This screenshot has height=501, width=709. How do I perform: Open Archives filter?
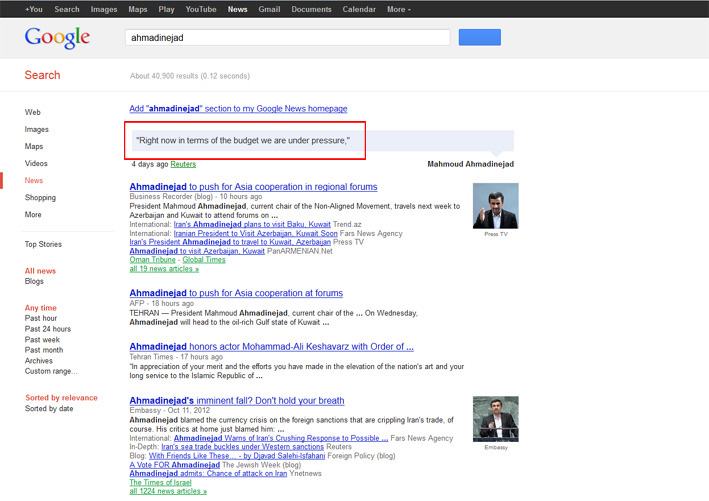[39, 361]
